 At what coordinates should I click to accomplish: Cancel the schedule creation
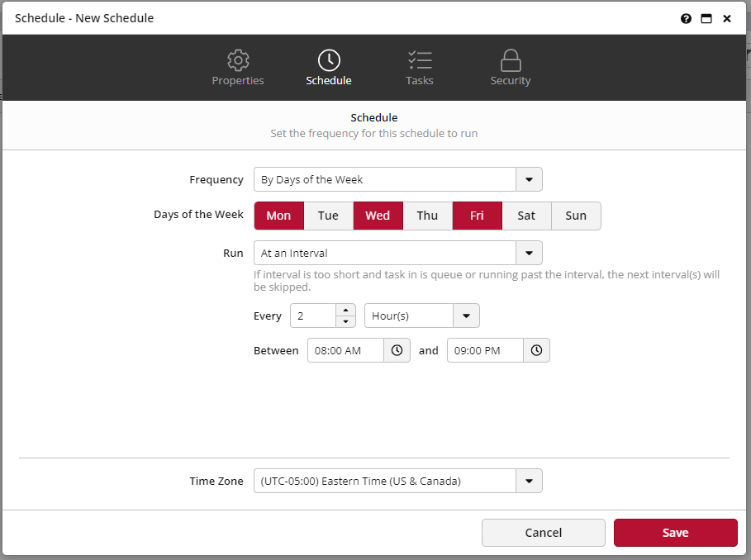(543, 532)
